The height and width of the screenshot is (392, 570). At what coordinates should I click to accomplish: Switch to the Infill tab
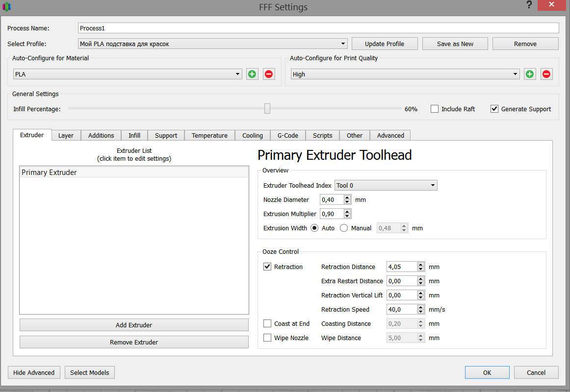134,136
